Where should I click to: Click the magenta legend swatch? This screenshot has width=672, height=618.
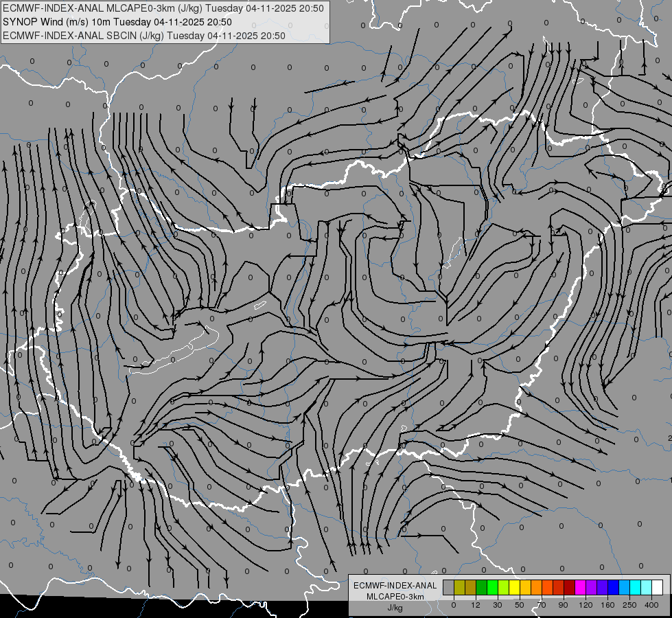click(x=580, y=588)
